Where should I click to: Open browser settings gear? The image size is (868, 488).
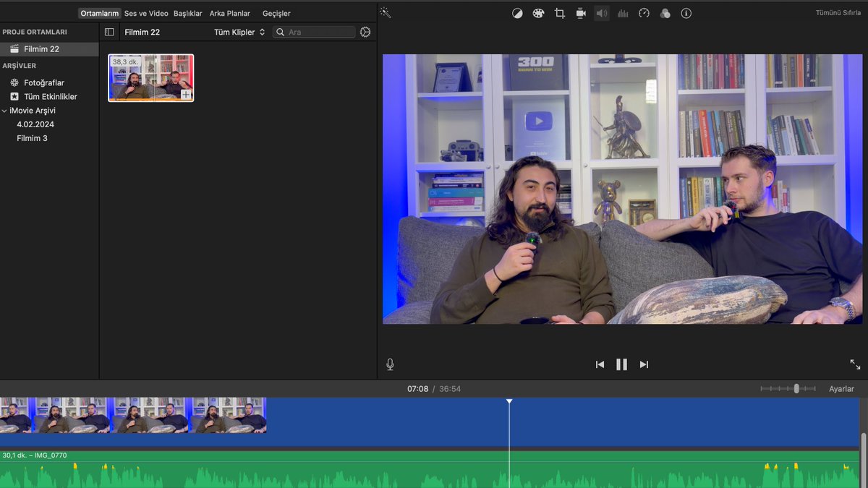[365, 32]
